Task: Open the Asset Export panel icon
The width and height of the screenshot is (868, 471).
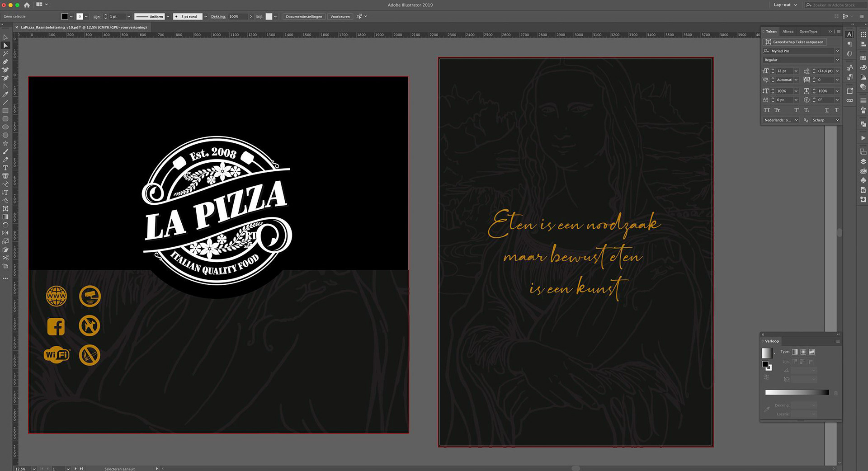Action: click(849, 91)
